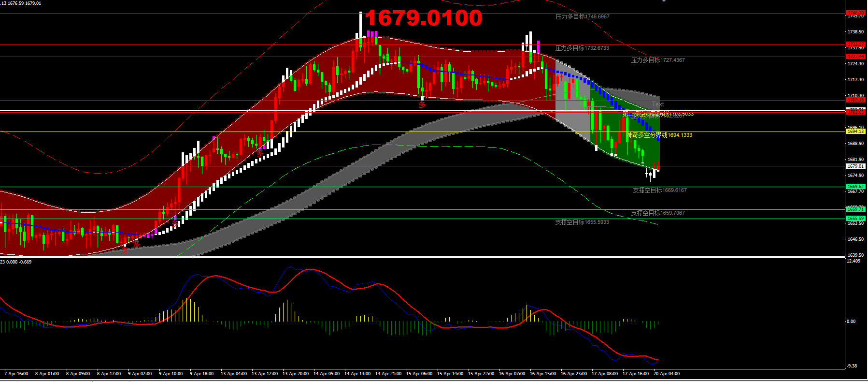
Task: Click the green 1655.59 price tag
Action: [x=855, y=219]
